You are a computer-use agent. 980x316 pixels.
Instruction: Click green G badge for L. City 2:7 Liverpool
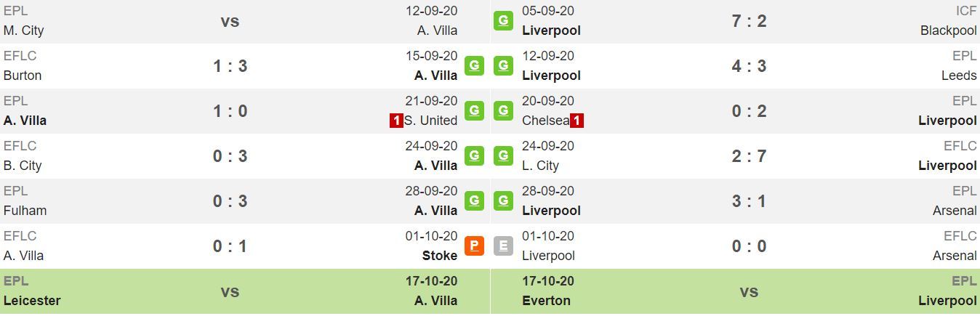[x=503, y=155]
